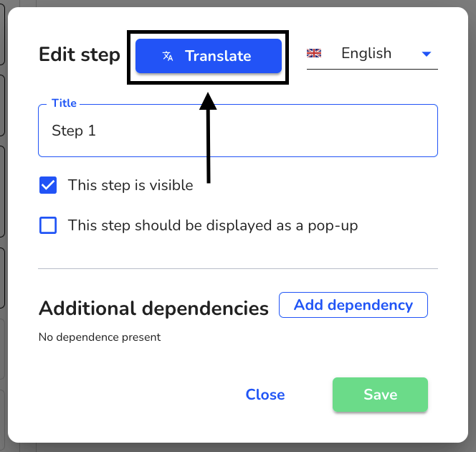Click the UK flag icon
This screenshot has width=476, height=452.
(x=314, y=53)
